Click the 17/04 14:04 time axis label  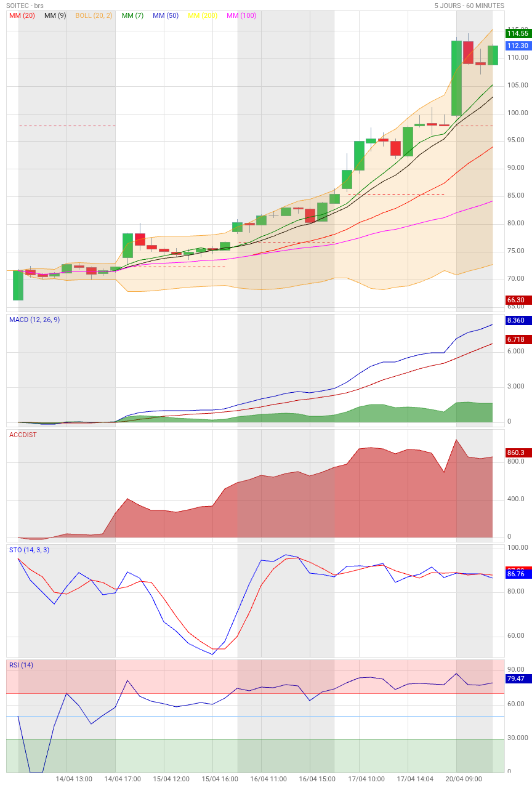[x=415, y=779]
